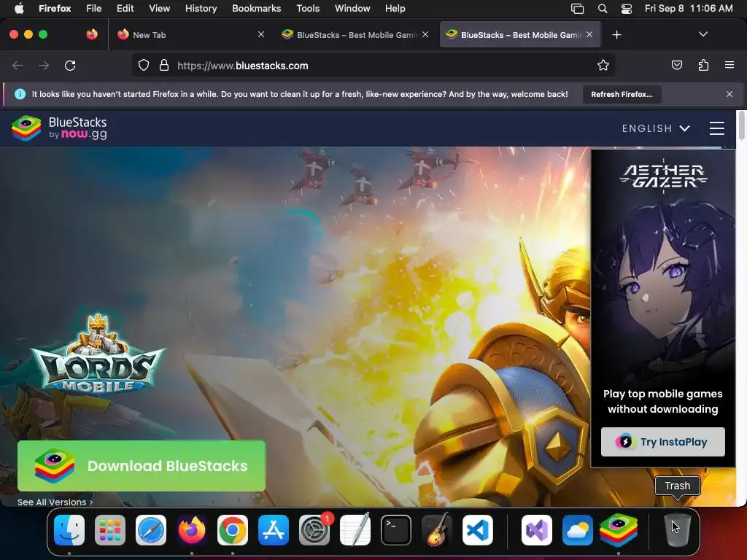Click the page vertical scrollbar
This screenshot has height=560, width=747.
(741, 125)
